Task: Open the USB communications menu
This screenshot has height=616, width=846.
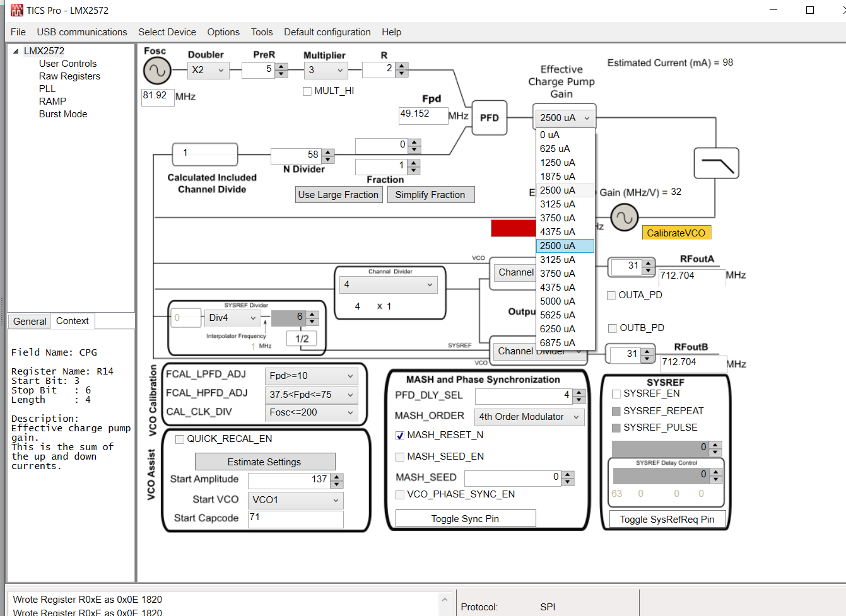Action: click(x=82, y=32)
